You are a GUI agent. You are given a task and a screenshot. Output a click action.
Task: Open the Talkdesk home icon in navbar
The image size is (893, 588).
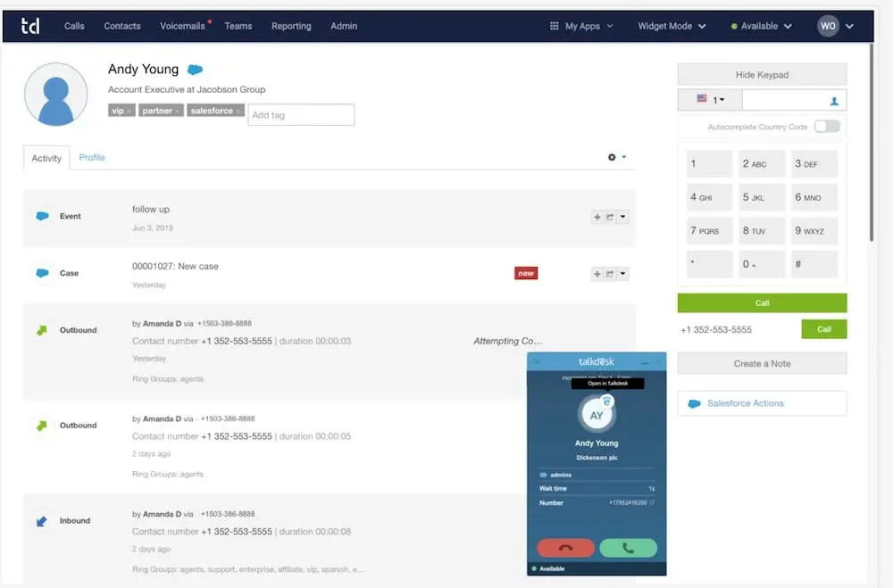coord(30,26)
